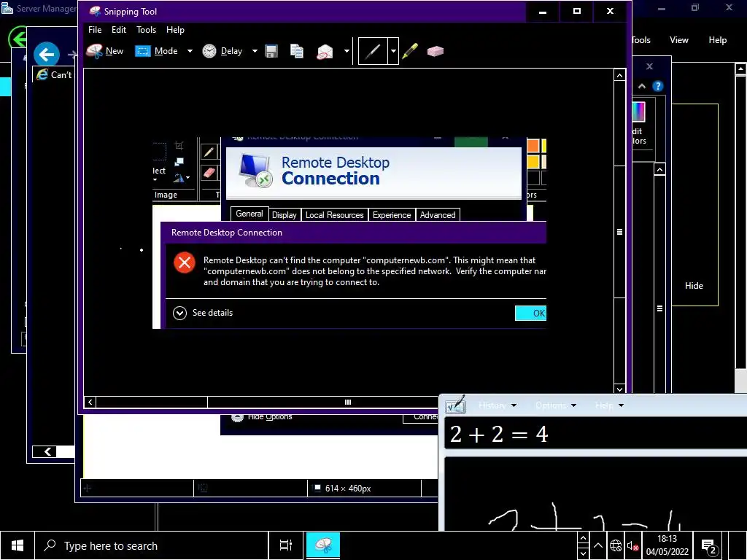This screenshot has width=747, height=560.
Task: Click the scroll left arrow in Internet Explorer window
Action: point(47,451)
